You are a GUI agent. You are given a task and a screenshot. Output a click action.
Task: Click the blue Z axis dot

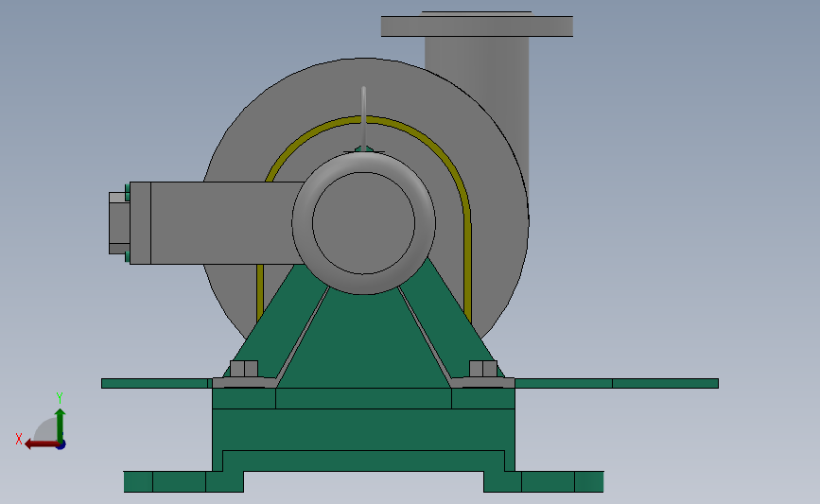61,445
